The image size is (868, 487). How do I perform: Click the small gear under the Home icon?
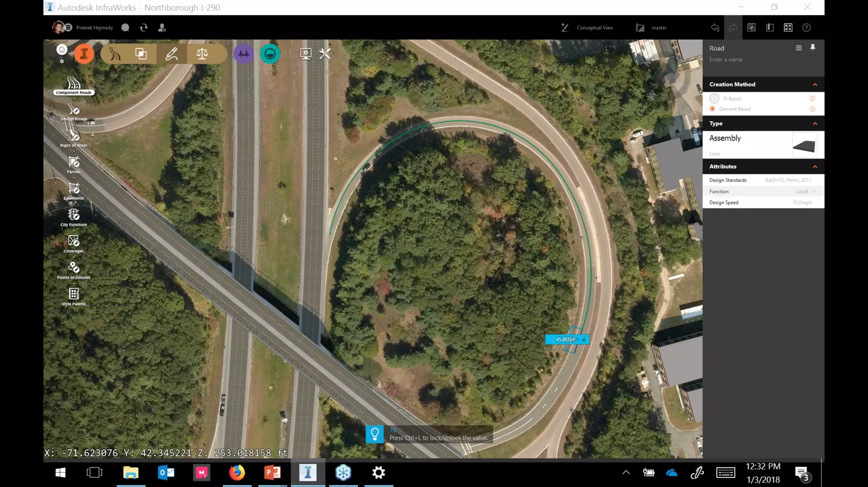point(62,61)
